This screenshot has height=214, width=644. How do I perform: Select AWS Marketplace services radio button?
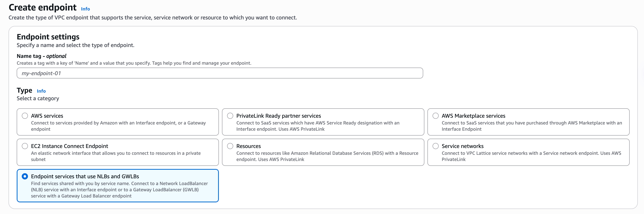pyautogui.click(x=435, y=116)
